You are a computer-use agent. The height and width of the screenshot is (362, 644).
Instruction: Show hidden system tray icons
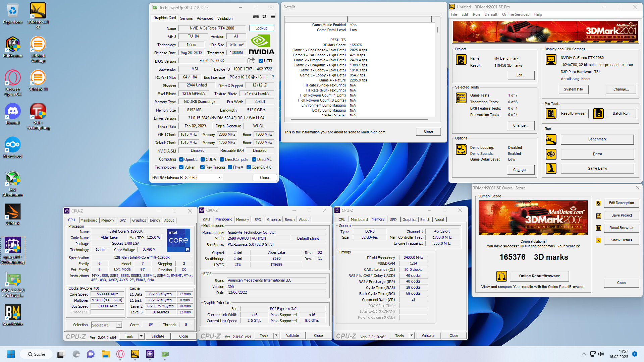pyautogui.click(x=583, y=354)
